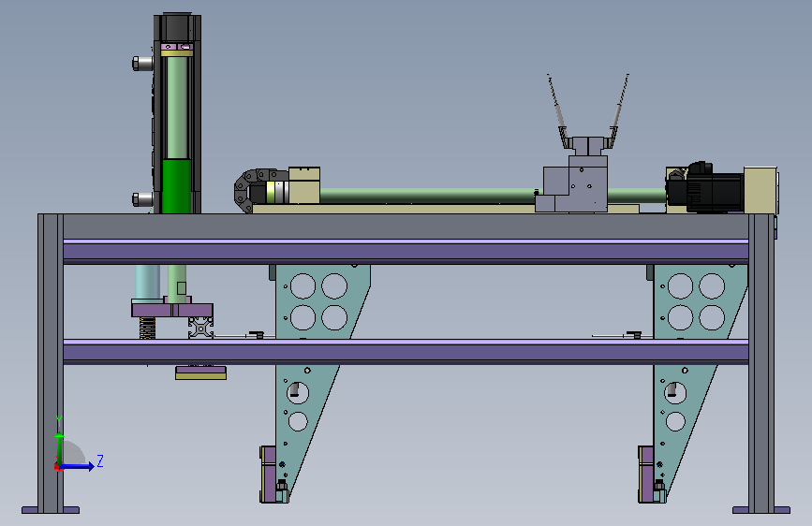Select the aluminum extrusion profile cross-section
812x526 pixels.
(x=201, y=328)
